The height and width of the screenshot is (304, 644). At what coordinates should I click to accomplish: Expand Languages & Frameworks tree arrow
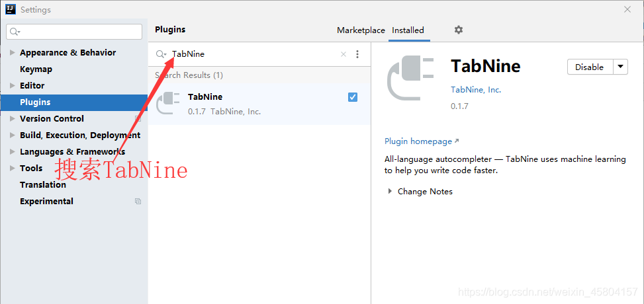coord(13,152)
